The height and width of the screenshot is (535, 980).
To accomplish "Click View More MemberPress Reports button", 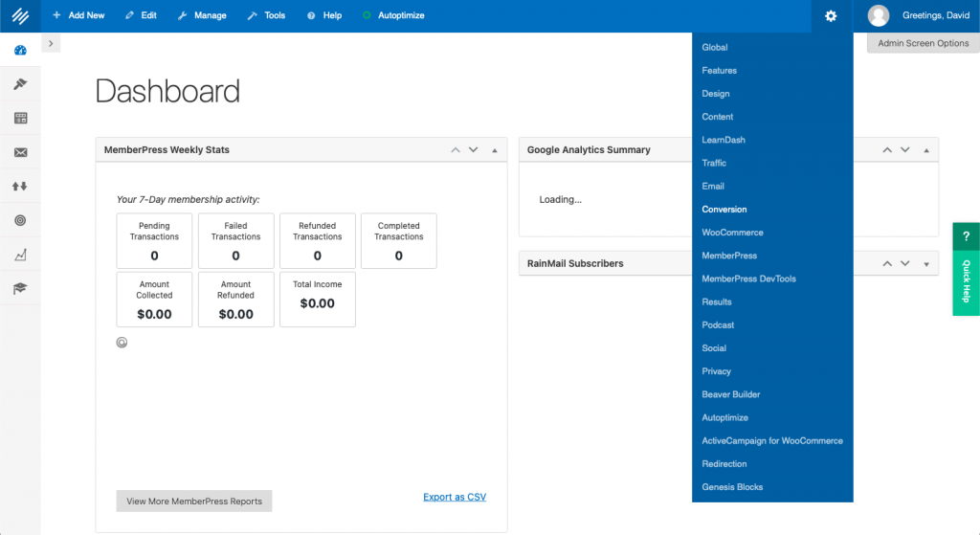I will (194, 501).
